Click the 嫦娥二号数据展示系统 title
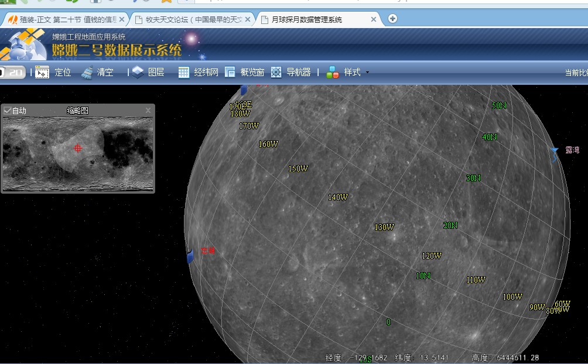The width and height of the screenshot is (588, 364). point(117,50)
